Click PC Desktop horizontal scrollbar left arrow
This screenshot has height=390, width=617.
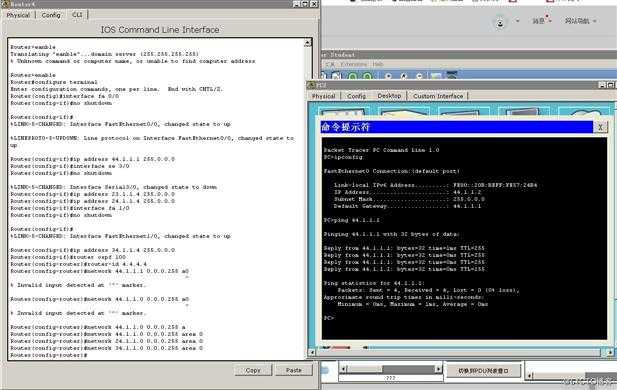tap(312, 353)
